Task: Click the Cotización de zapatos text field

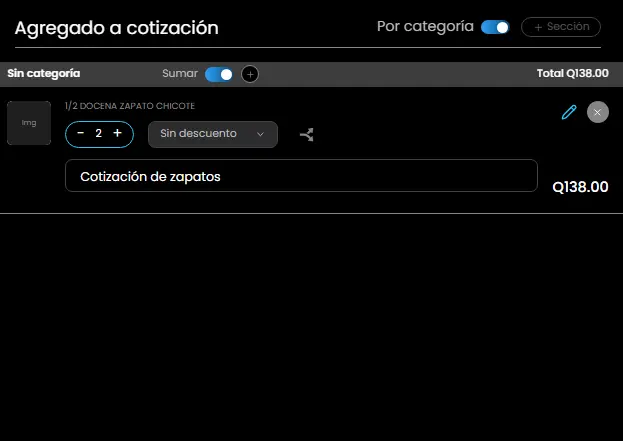Action: coord(301,176)
